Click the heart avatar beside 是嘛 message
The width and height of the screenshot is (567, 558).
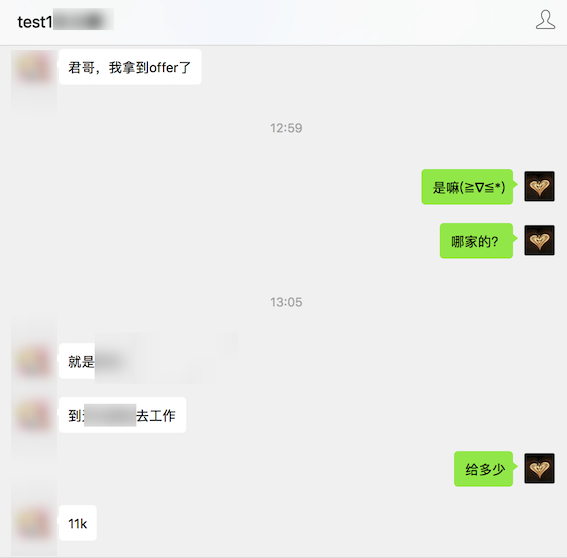click(x=539, y=186)
